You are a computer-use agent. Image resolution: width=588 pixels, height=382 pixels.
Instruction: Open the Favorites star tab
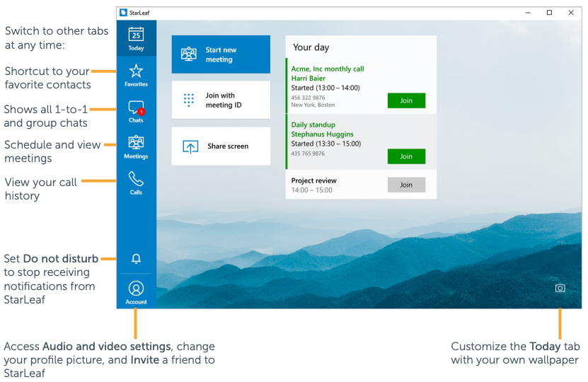pos(136,75)
